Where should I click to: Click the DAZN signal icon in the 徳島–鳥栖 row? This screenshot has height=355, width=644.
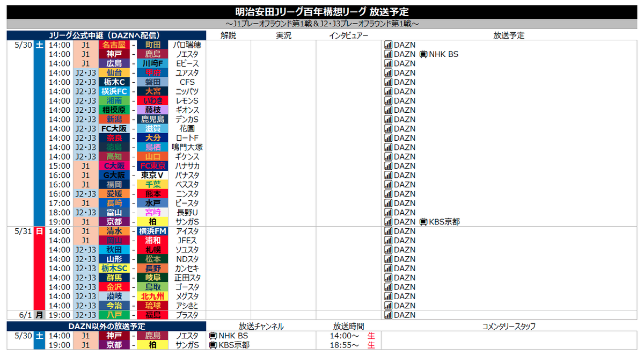click(x=389, y=147)
